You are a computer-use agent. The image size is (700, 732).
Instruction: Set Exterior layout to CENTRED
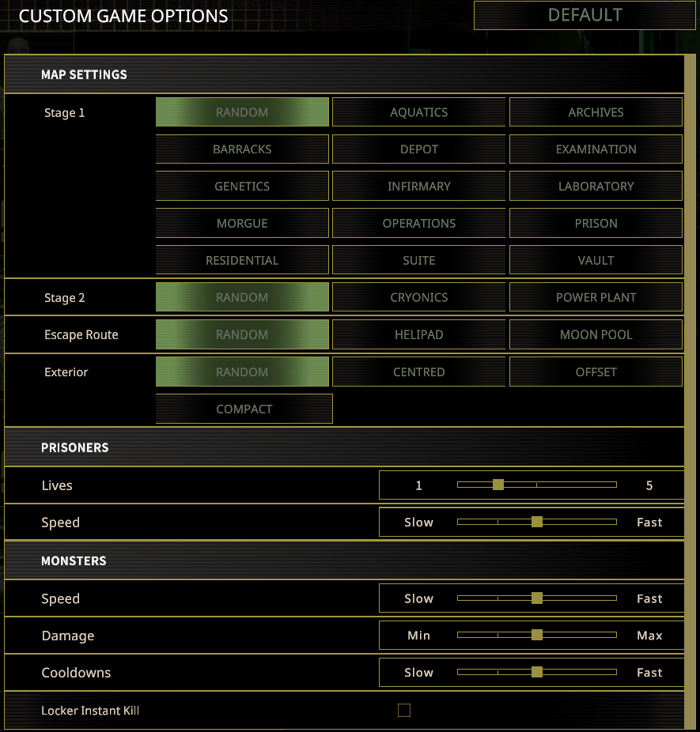tap(418, 372)
